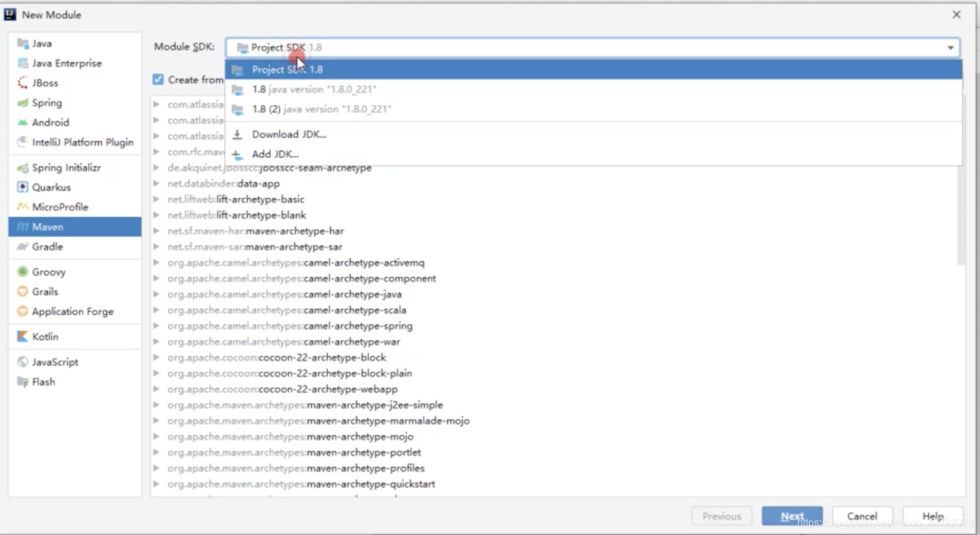Click the Gradle elephant icon
The height and width of the screenshot is (535, 980).
23,247
